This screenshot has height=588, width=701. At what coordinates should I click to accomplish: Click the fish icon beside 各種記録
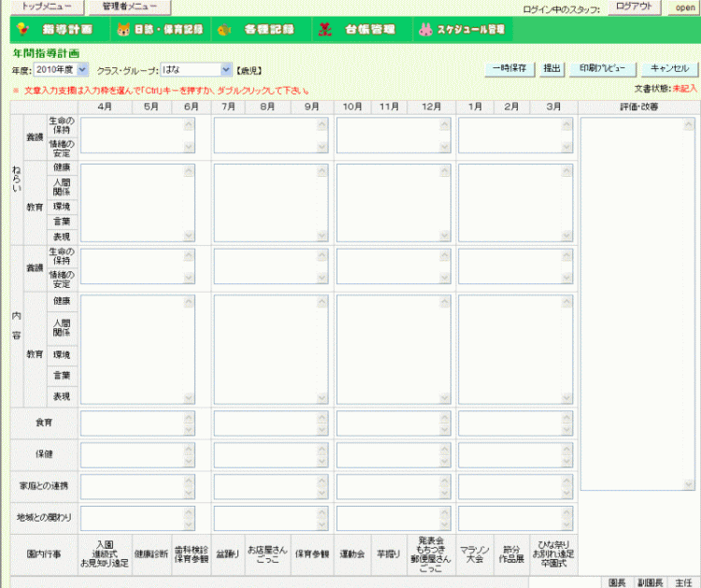pos(224,29)
